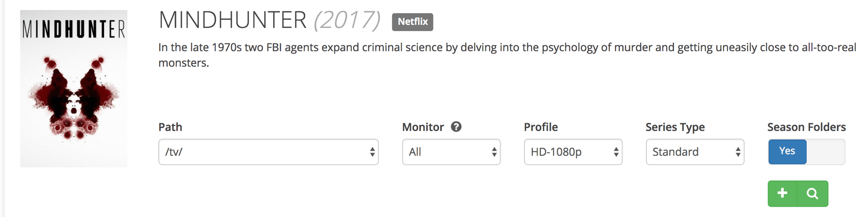This screenshot has height=217, width=868.
Task: Click the (2017) year text
Action: [347, 20]
